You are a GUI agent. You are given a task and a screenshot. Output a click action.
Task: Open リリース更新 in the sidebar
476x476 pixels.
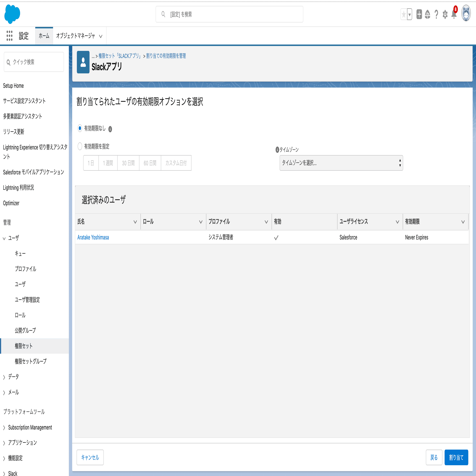point(13,132)
